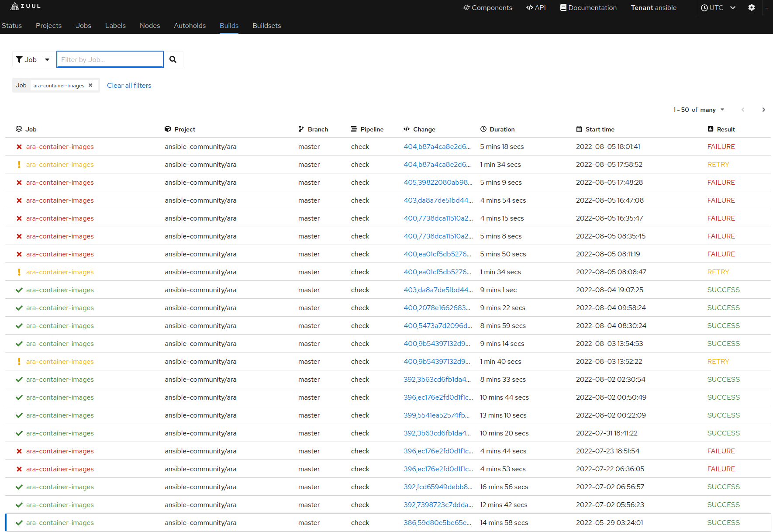Screen dimensions: 773x532
Task: Click the green success checkmark for the 19:07:25 build
Action: coord(19,290)
